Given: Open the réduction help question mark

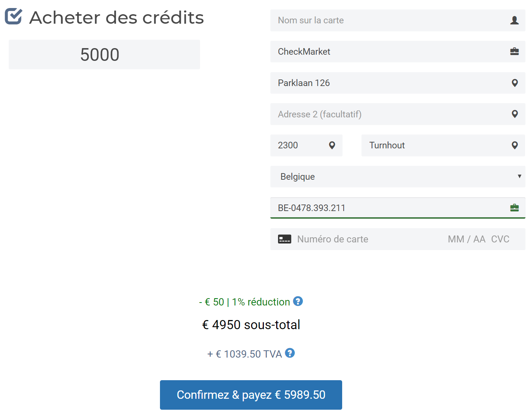Looking at the screenshot, I should 298,301.
